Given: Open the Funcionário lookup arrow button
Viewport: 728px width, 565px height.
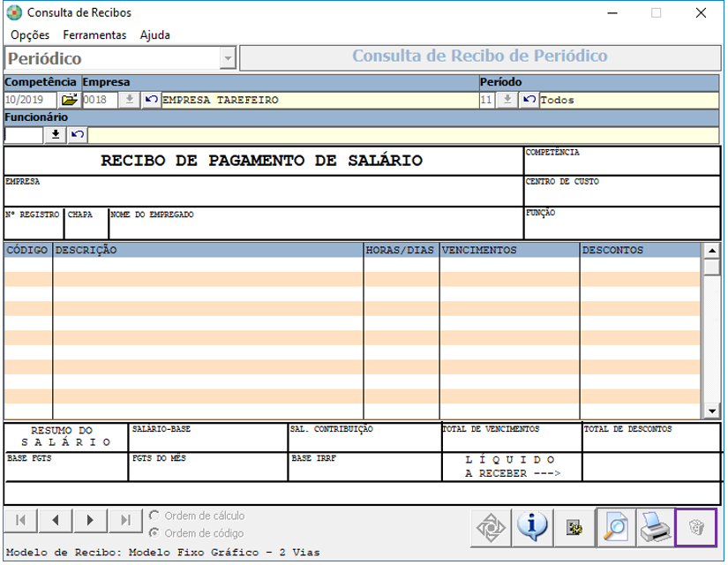Looking at the screenshot, I should click(x=56, y=135).
